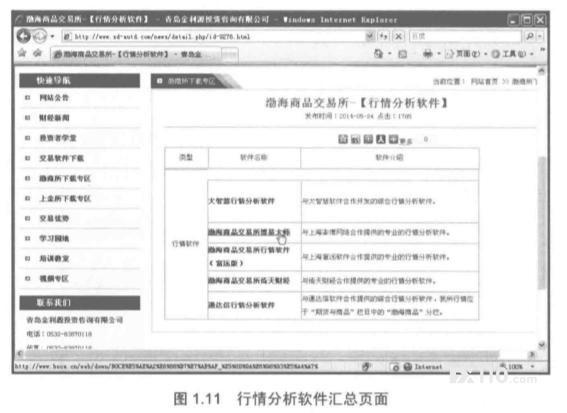
Task: Open 网站公告 in the sidebar
Action: click(x=54, y=98)
